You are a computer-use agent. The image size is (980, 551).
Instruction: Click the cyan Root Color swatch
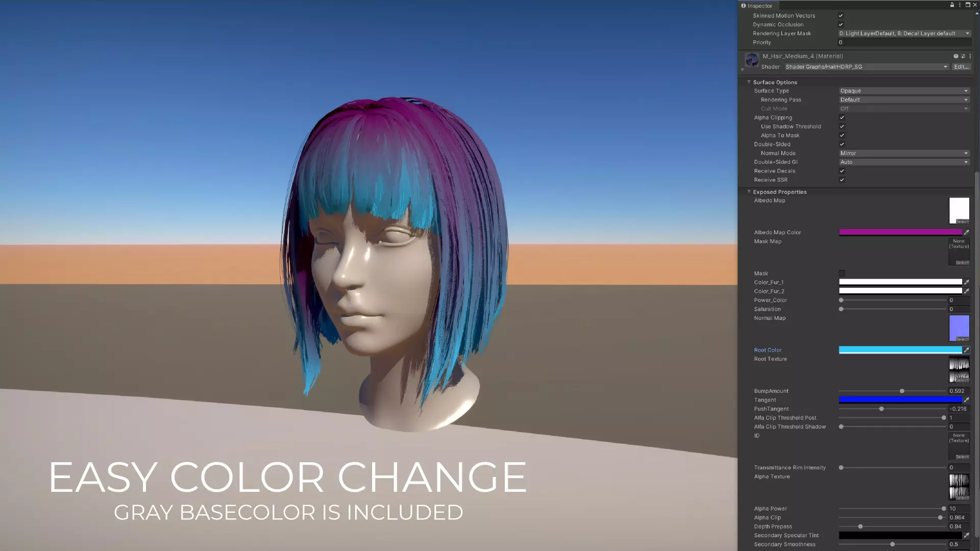[x=900, y=350]
